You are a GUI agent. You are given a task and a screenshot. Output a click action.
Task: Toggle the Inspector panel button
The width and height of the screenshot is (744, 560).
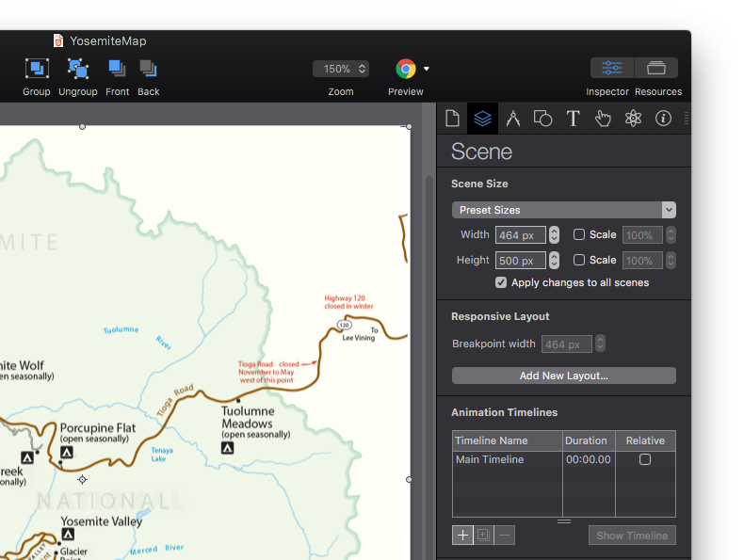click(612, 68)
